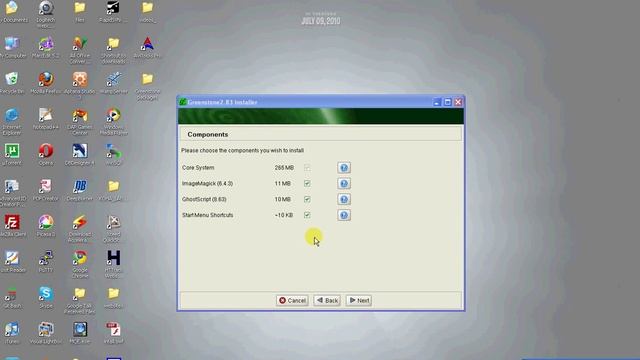Open help for Start Menu Shortcuts

pyautogui.click(x=344, y=215)
